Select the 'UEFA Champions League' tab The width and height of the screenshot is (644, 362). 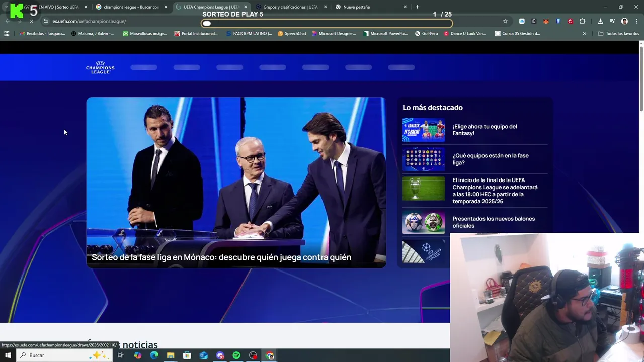coord(211,7)
